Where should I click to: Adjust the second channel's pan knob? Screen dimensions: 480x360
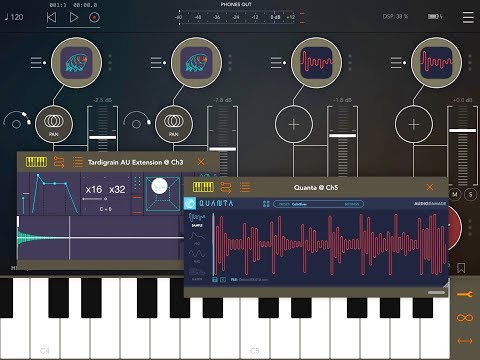[x=137, y=121]
